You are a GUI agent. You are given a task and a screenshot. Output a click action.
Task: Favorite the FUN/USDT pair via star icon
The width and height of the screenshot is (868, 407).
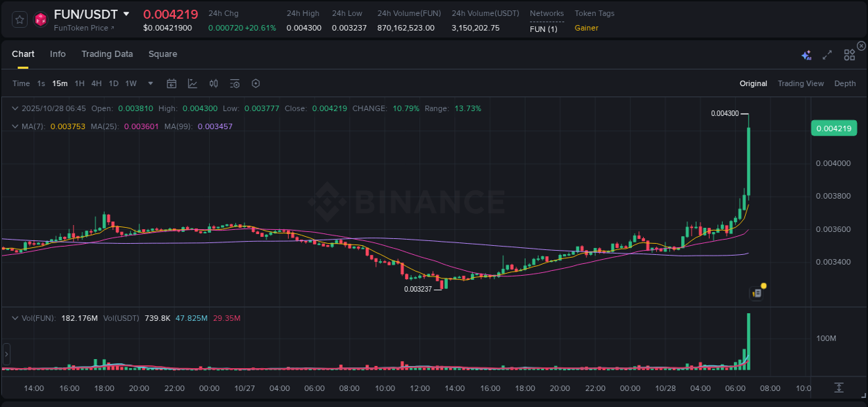pyautogui.click(x=19, y=19)
